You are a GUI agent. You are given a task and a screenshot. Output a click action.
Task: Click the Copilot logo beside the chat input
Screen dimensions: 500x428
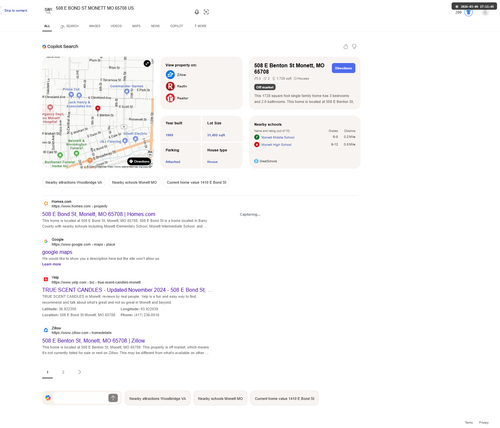point(48,398)
